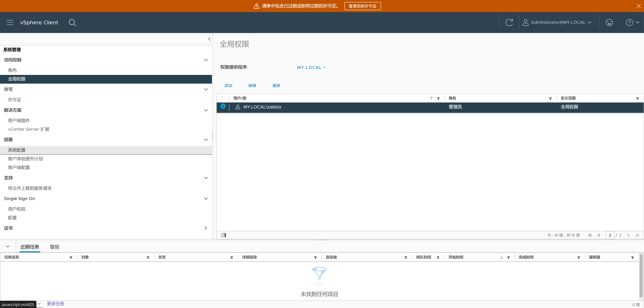The image size is (644, 308).
Task: Filter the 任务名称 column
Action: [71, 258]
